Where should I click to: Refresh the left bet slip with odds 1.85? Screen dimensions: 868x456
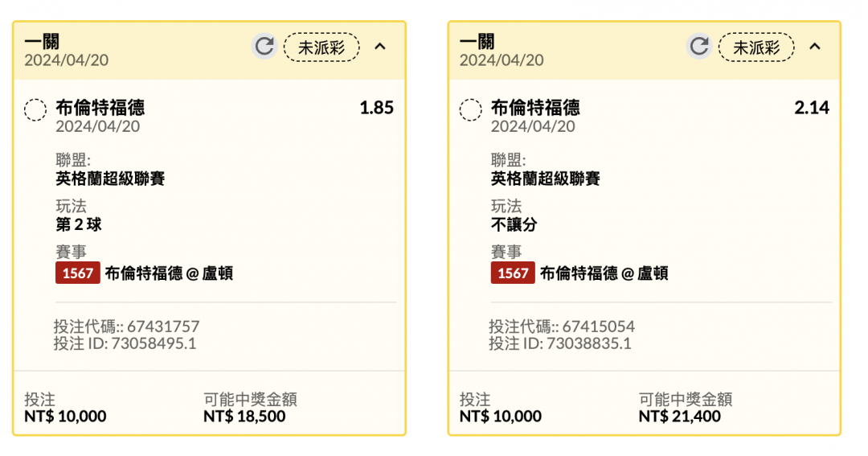(264, 46)
